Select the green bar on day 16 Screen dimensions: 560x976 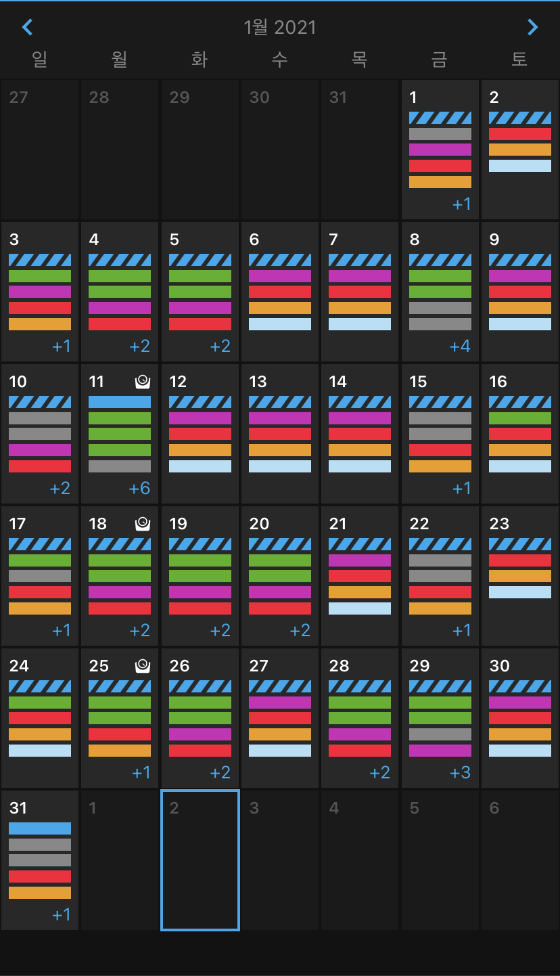point(520,418)
